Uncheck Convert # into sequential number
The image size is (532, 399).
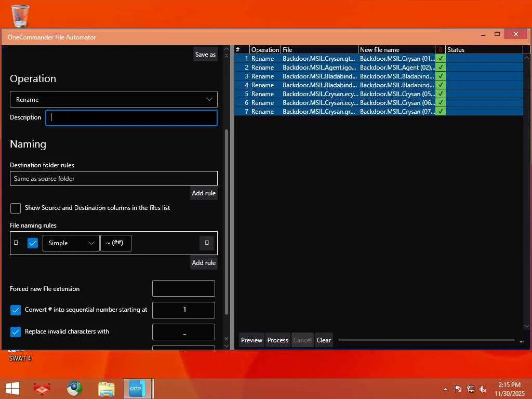pos(15,310)
